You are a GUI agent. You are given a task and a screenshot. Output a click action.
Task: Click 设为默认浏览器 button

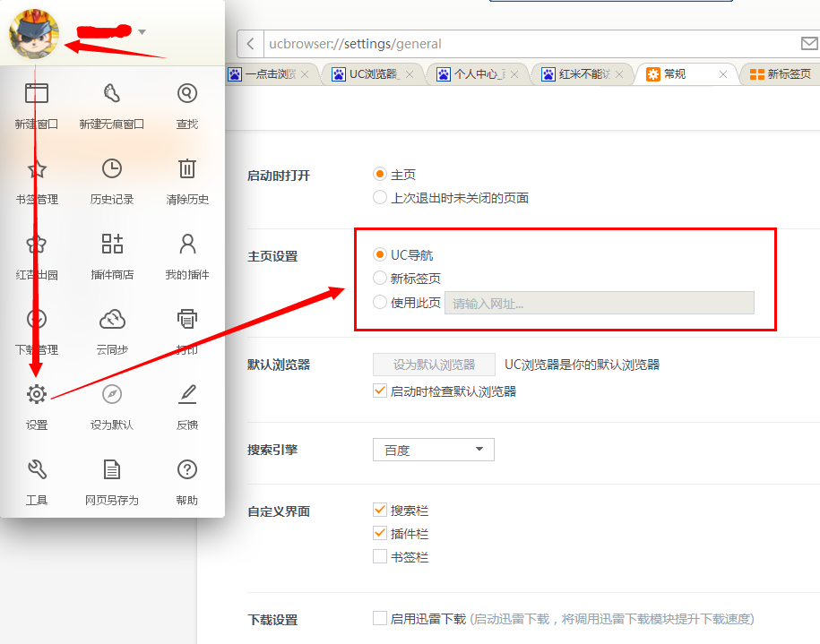[x=434, y=365]
